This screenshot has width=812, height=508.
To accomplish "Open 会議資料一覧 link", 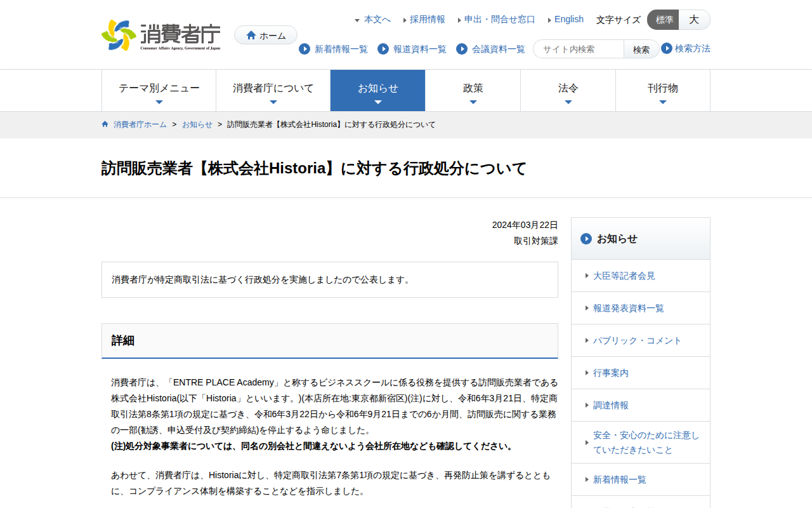I will coord(499,49).
